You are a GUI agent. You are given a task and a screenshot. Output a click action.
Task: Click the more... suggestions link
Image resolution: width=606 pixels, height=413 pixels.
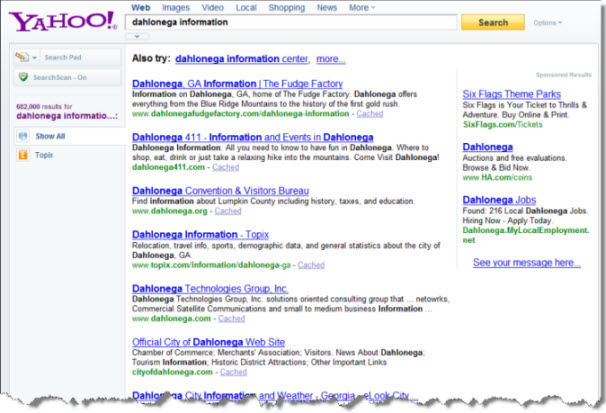click(331, 59)
